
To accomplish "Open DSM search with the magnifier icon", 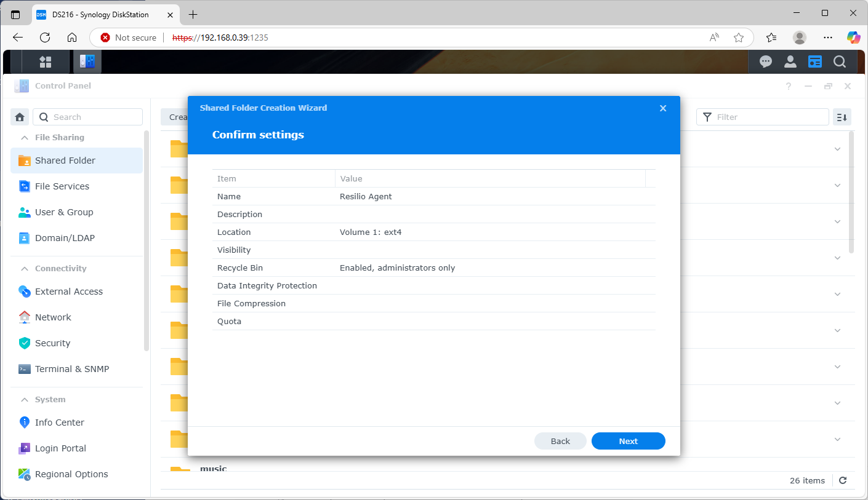I will tap(840, 62).
